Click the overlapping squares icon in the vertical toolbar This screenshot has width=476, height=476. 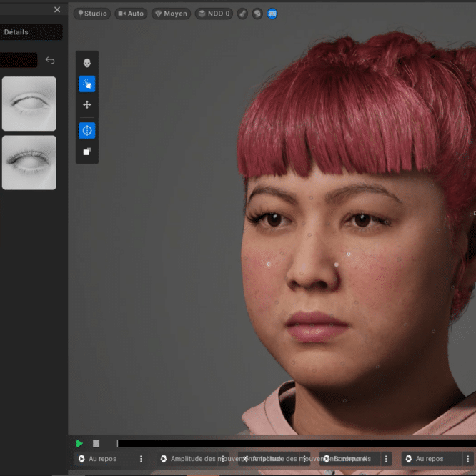pos(87,152)
